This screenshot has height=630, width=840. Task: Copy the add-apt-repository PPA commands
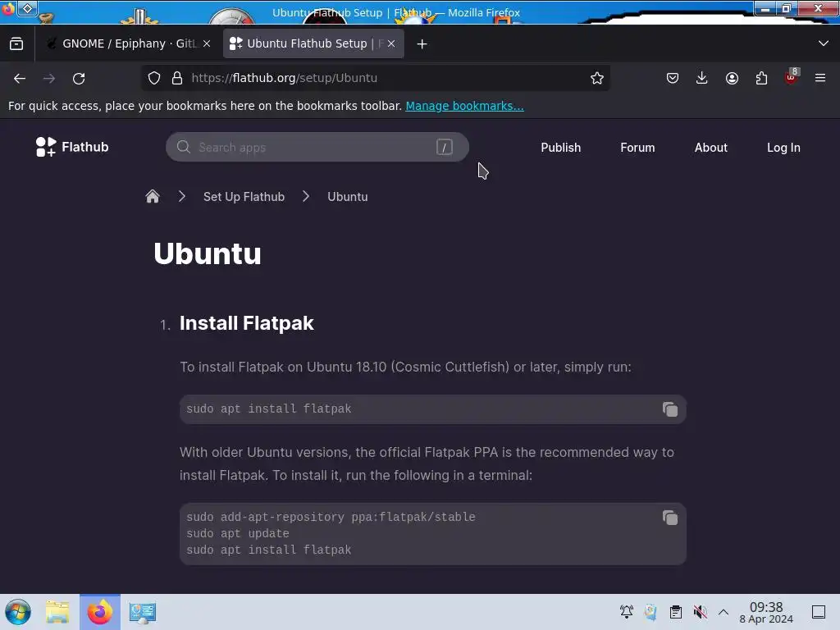(x=669, y=518)
